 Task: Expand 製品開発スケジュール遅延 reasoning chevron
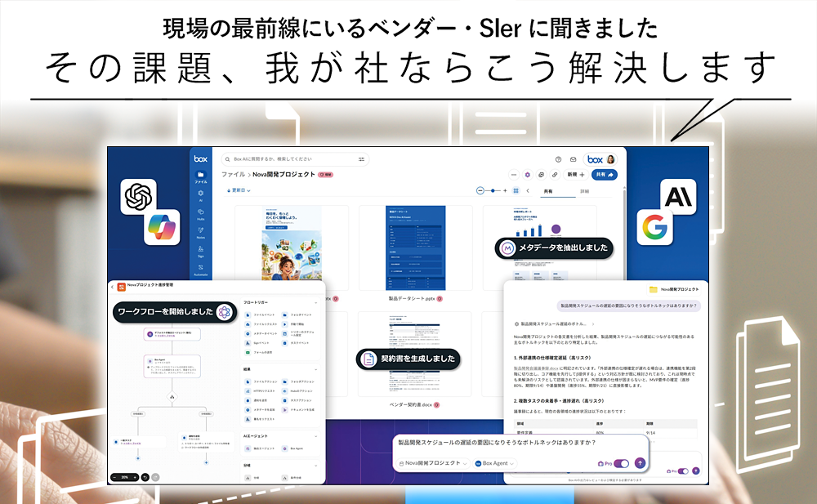pos(593,324)
